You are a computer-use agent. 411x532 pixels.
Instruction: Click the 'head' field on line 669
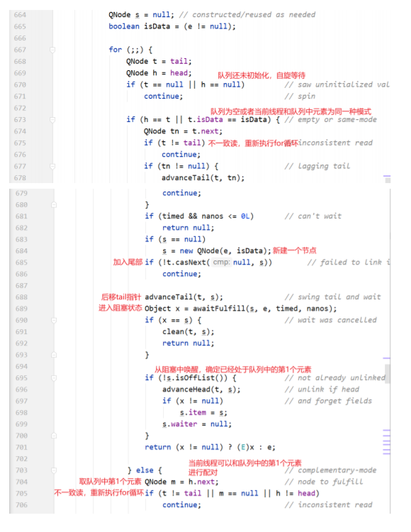coord(179,73)
